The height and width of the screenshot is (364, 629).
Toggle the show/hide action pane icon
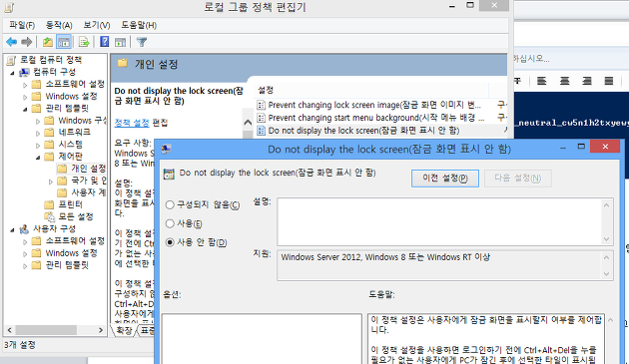pyautogui.click(x=120, y=42)
